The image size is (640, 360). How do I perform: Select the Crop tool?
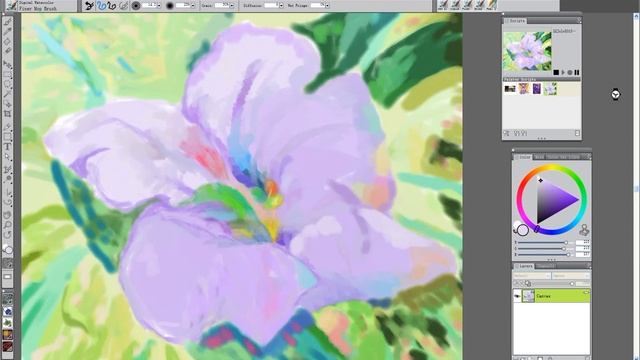click(7, 114)
